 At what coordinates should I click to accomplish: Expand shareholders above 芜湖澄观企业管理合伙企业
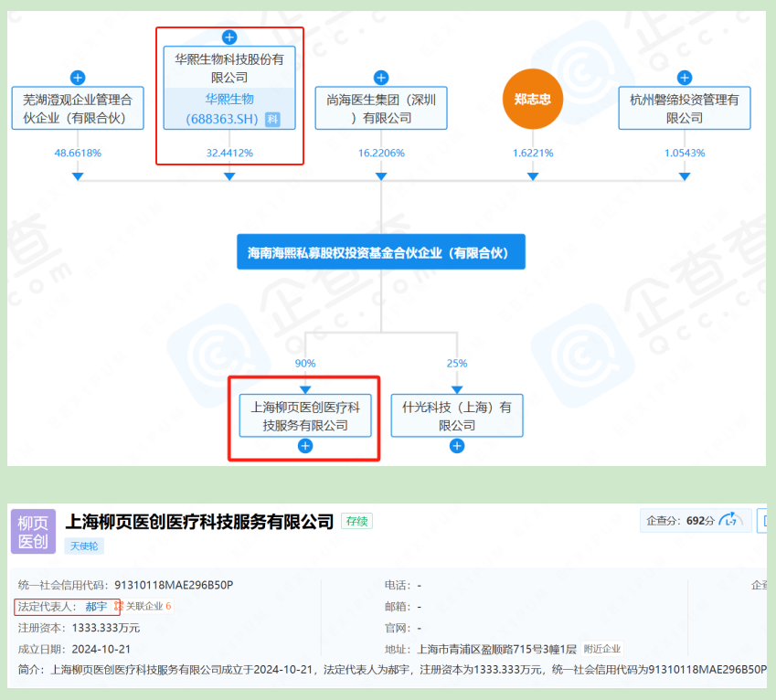(x=78, y=78)
